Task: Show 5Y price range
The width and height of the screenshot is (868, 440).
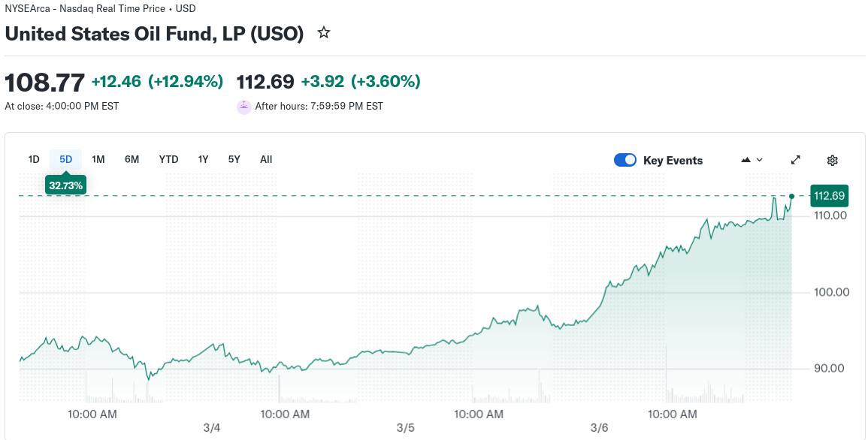Action: (234, 159)
